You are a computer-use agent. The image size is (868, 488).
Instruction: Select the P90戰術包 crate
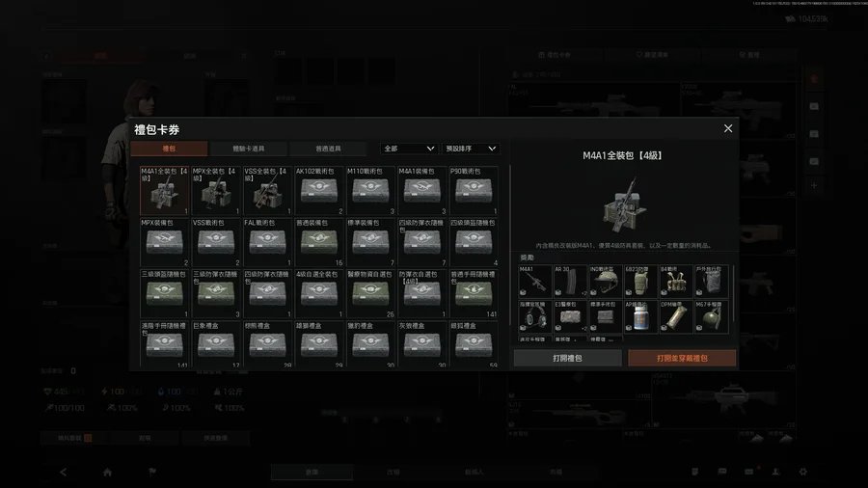[474, 190]
